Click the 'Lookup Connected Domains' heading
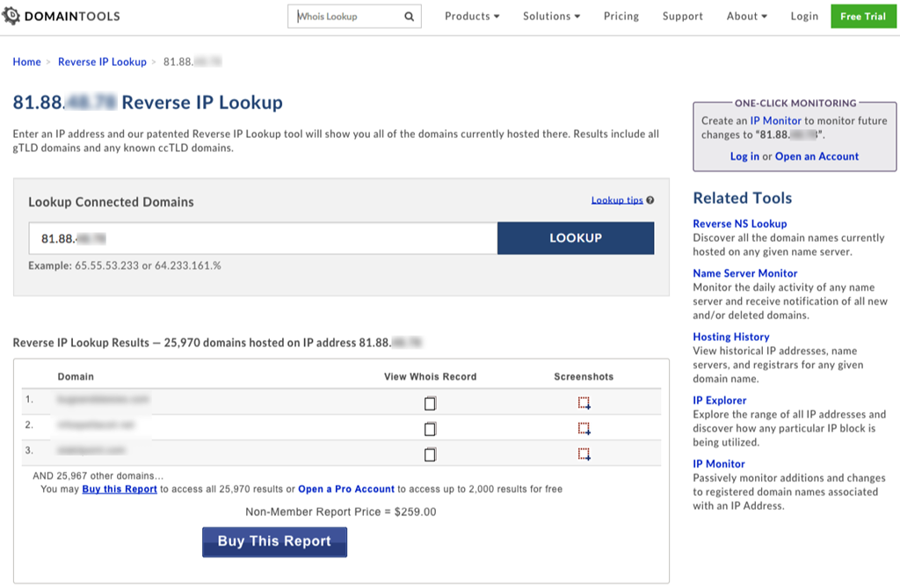 click(x=112, y=202)
